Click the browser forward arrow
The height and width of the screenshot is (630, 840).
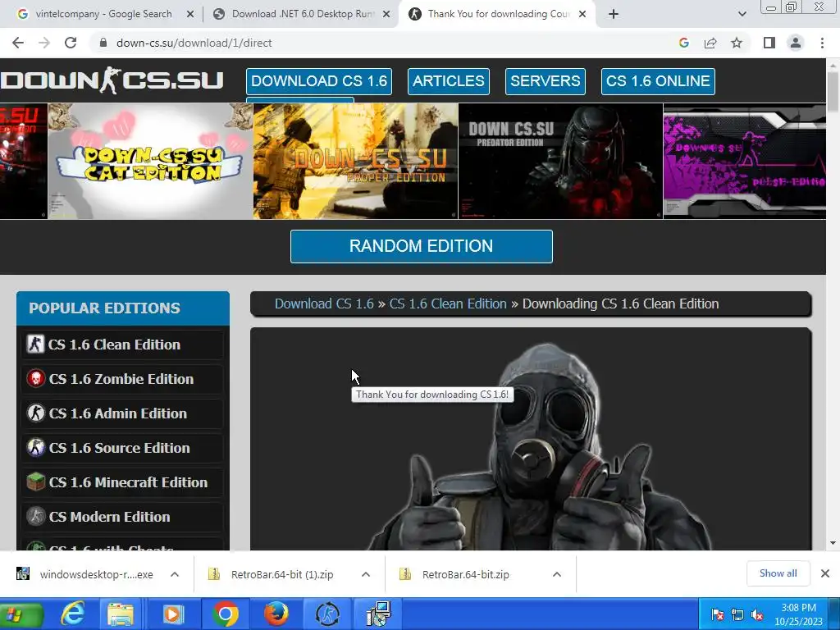pyautogui.click(x=44, y=43)
